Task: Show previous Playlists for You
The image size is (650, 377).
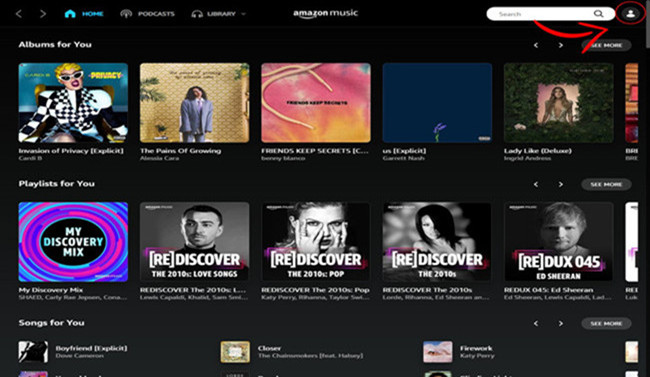Action: tap(536, 184)
